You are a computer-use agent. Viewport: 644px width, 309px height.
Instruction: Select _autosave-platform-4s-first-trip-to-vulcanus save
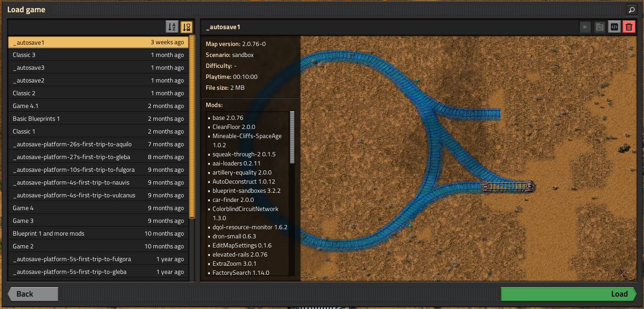98,196
